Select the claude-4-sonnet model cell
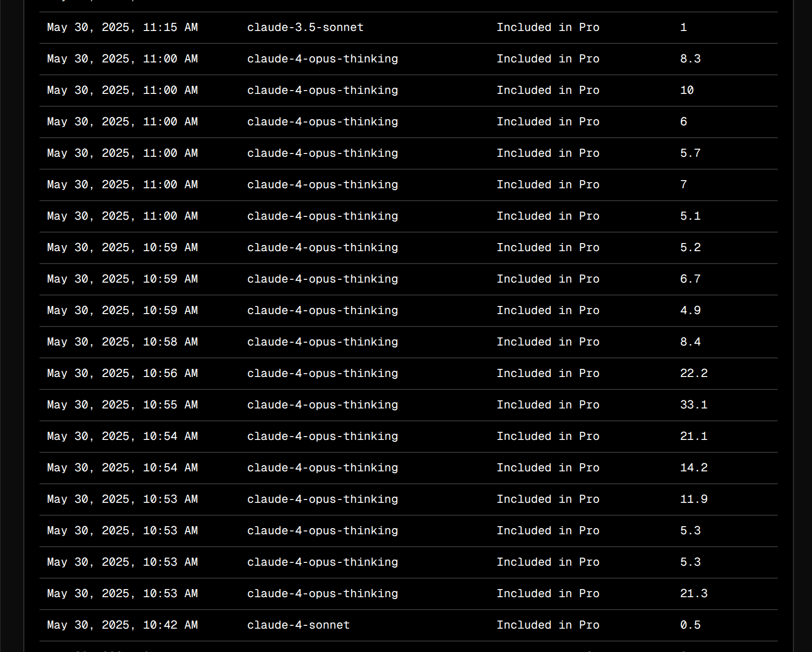Screen dimensions: 812x652 coord(298,625)
